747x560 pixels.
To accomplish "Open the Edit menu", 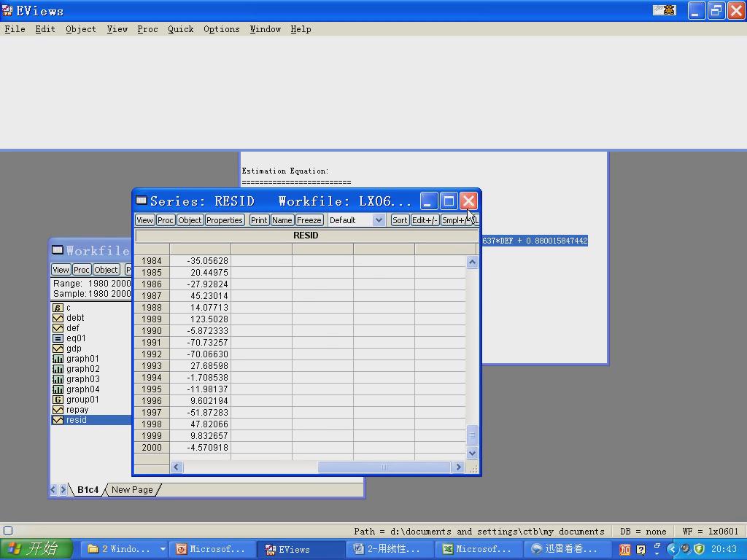I will [x=45, y=29].
